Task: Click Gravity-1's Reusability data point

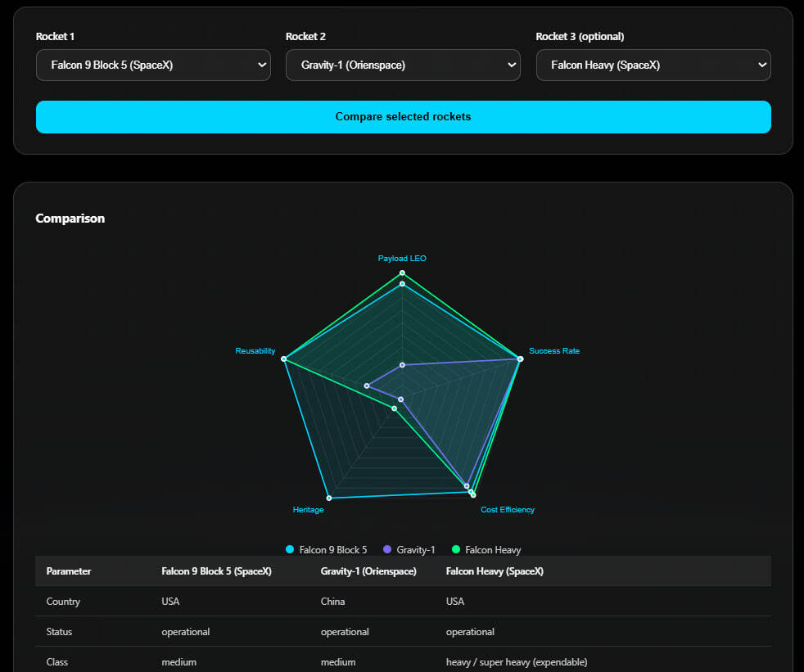Action: coord(367,386)
